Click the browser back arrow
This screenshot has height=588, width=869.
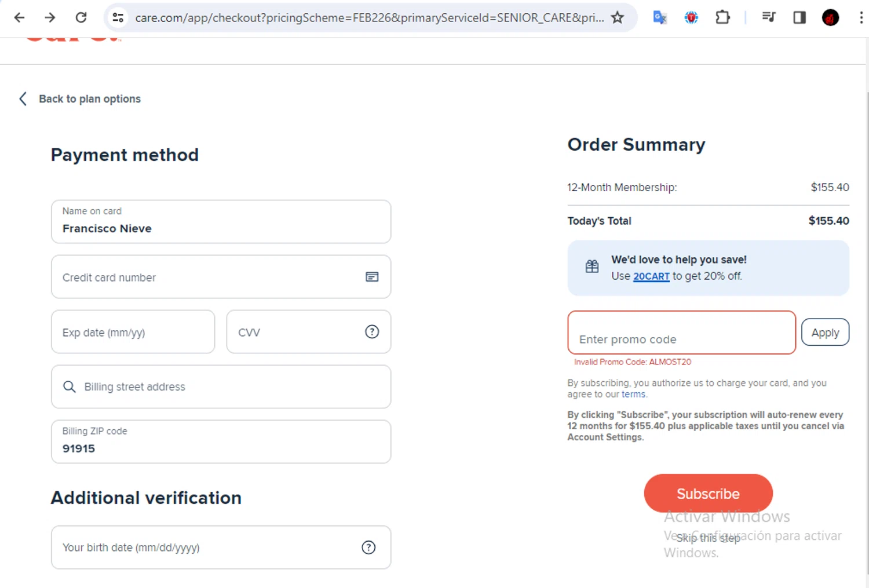19,17
